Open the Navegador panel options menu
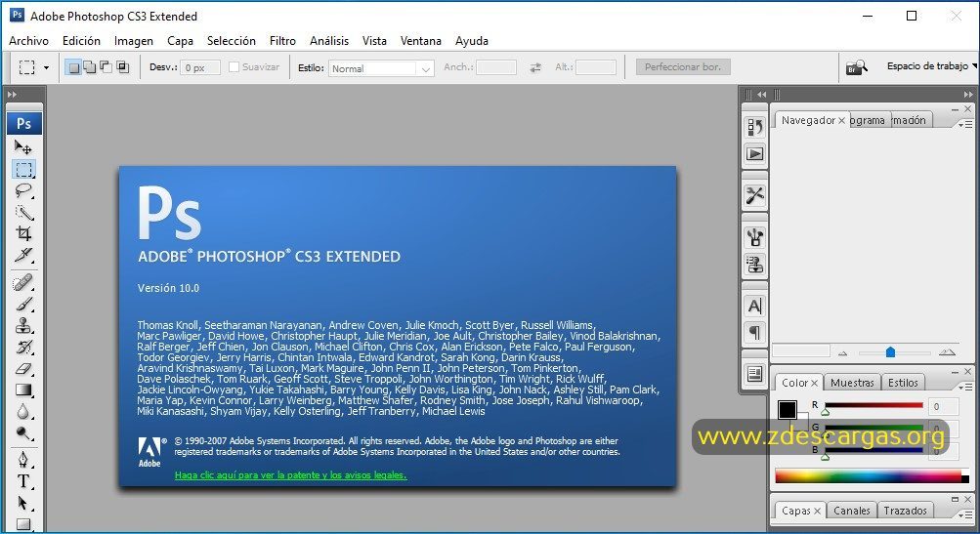This screenshot has height=534, width=980. click(965, 124)
